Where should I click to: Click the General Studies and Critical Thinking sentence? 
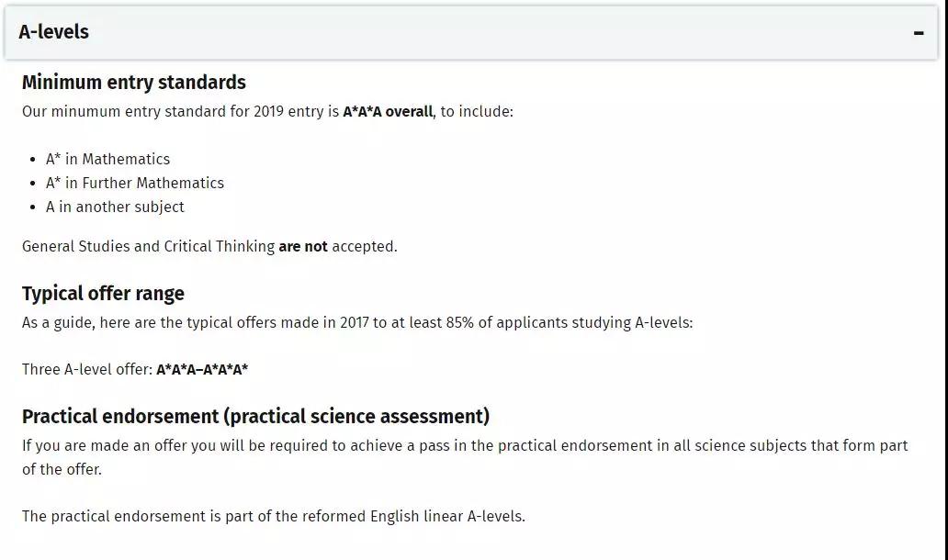coord(209,246)
